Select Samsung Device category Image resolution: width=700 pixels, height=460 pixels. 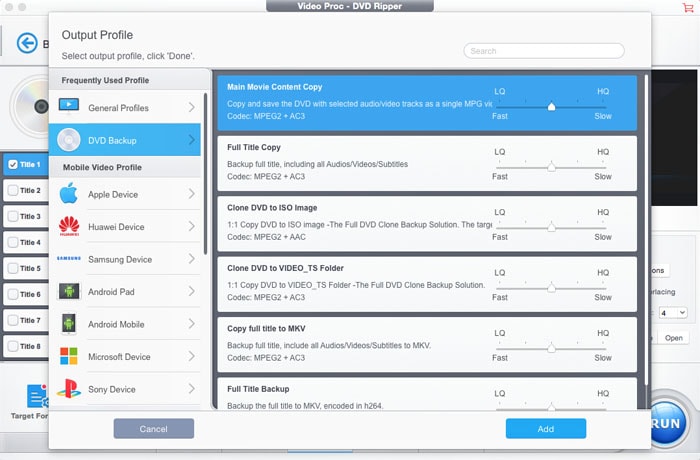pos(125,259)
